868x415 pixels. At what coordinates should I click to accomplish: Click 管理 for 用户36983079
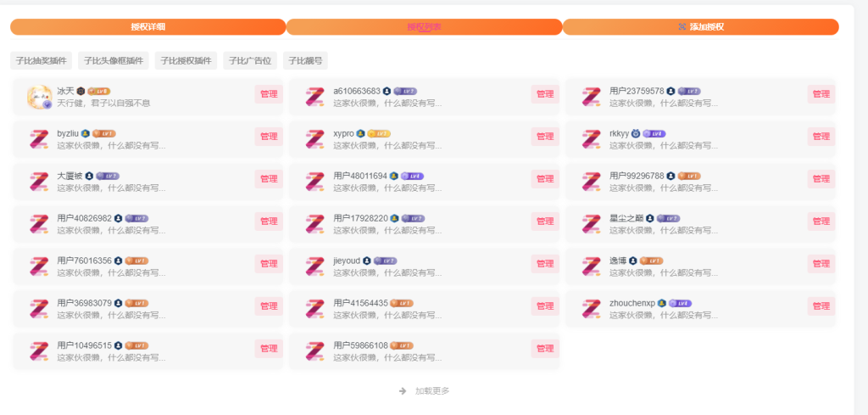click(x=269, y=306)
